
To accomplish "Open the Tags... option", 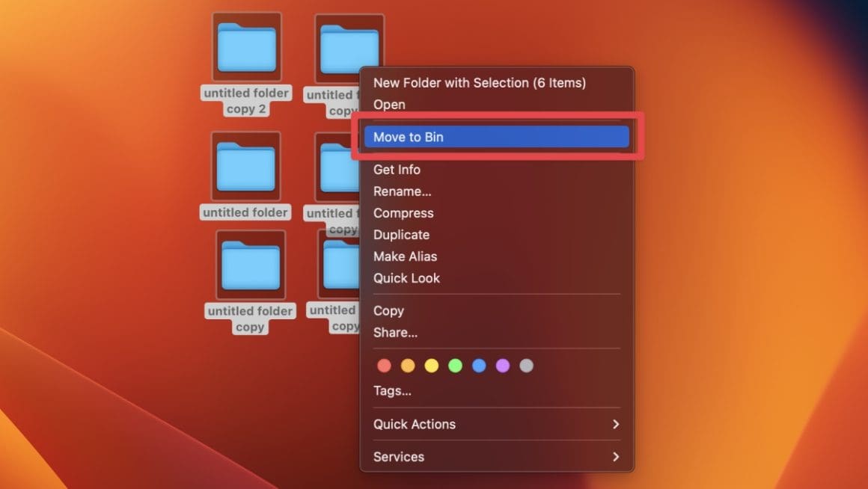I will tap(392, 390).
